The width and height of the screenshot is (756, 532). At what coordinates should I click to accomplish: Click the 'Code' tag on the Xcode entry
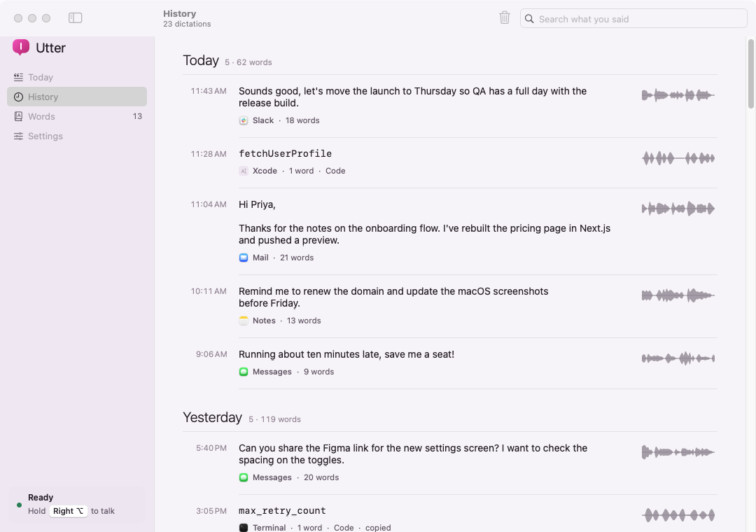click(x=335, y=171)
